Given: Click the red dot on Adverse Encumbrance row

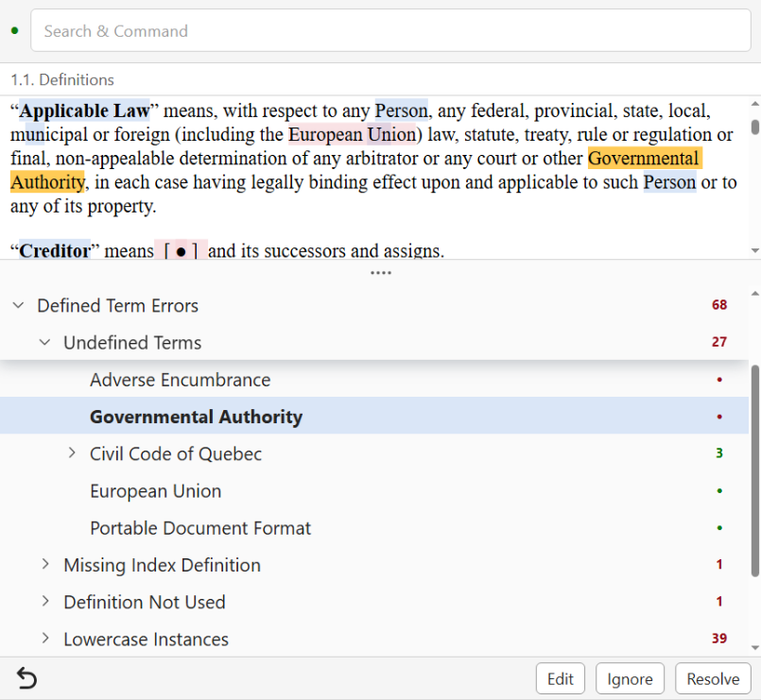Looking at the screenshot, I should tap(719, 380).
